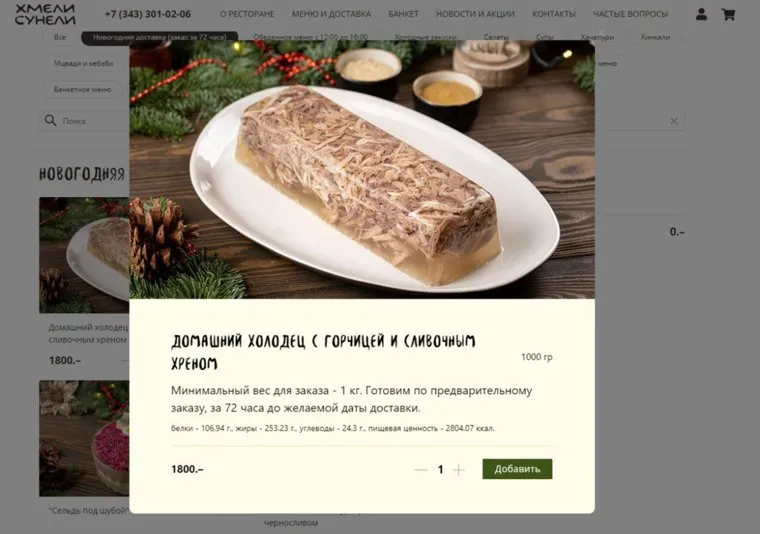Select the Мцвади и кебабы category

83,63
